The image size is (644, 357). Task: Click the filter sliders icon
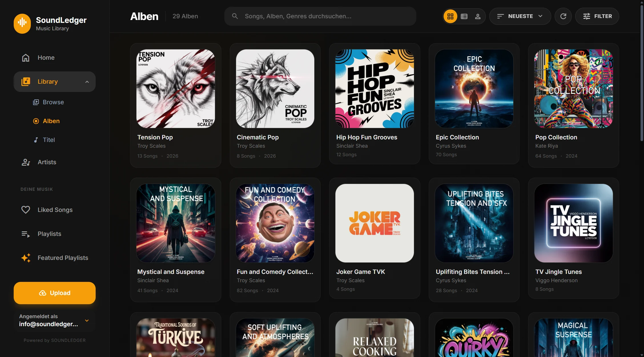(x=587, y=16)
